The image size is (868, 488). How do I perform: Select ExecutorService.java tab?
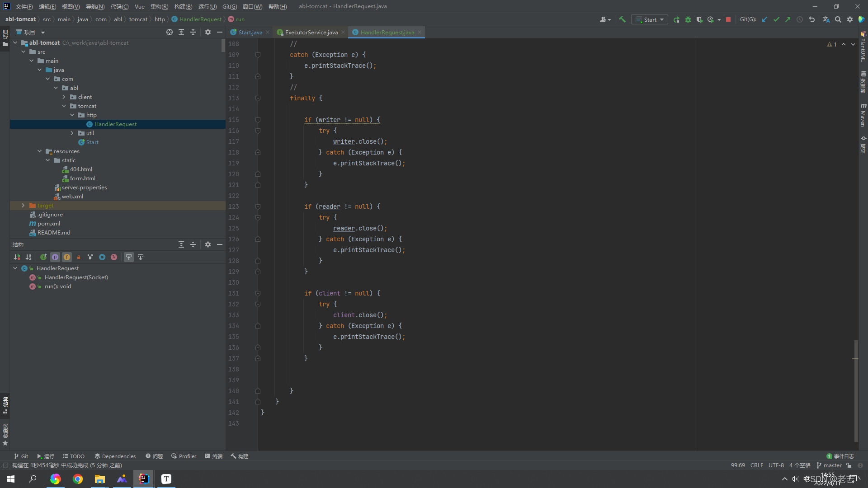(311, 32)
